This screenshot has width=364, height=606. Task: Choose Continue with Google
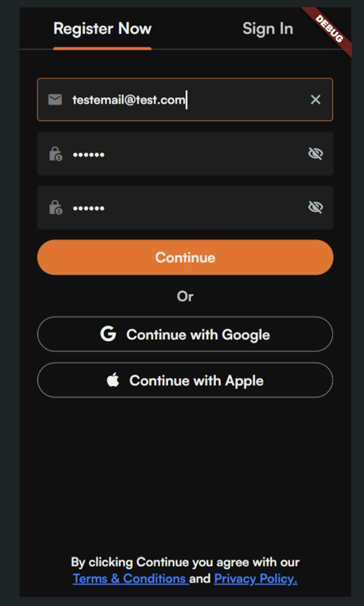185,334
